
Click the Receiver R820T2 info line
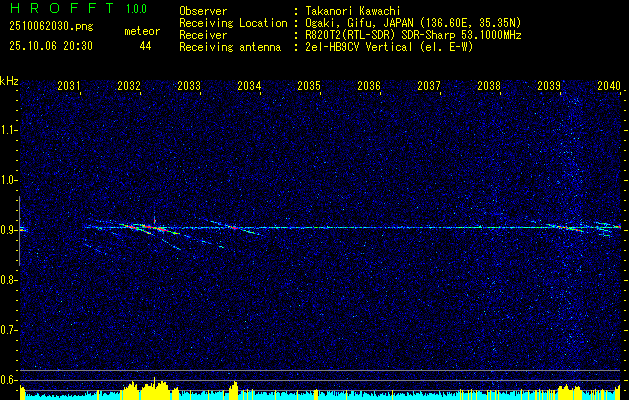point(350,36)
